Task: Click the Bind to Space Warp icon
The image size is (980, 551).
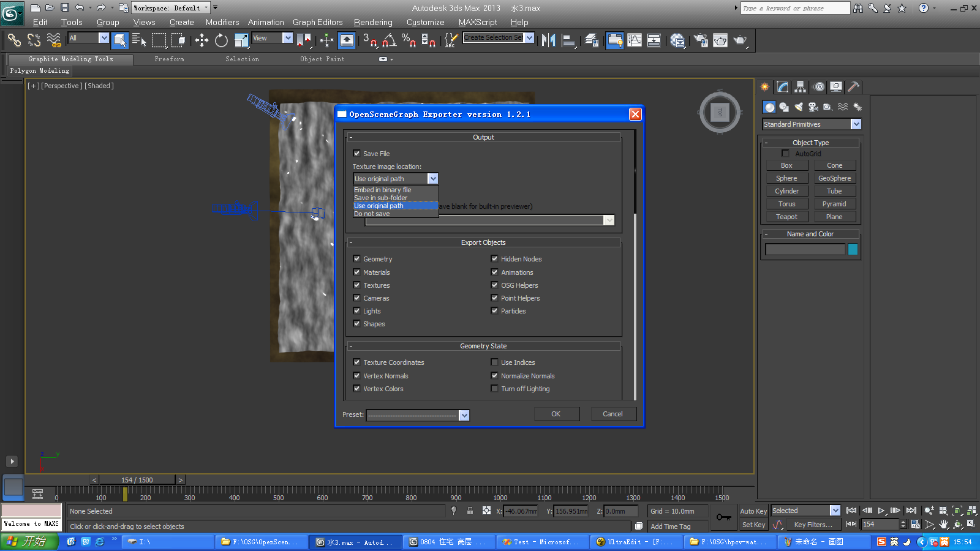Action: [54, 40]
